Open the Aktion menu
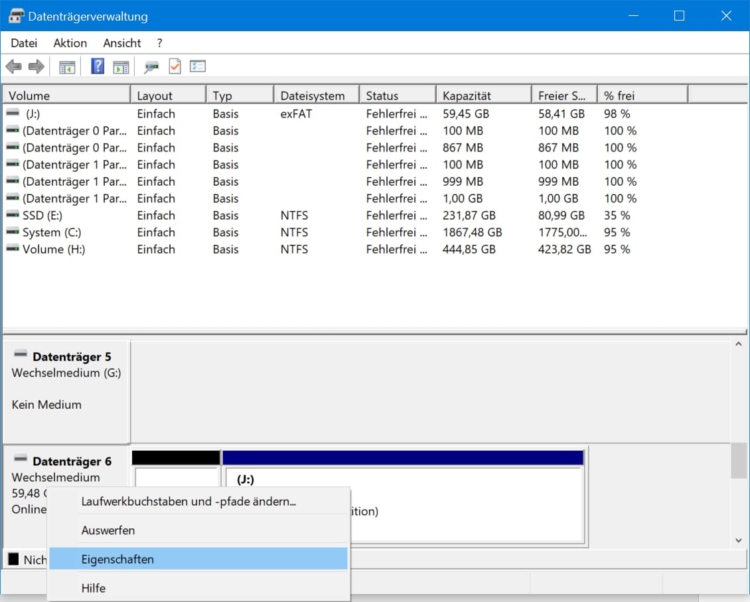 [x=70, y=43]
